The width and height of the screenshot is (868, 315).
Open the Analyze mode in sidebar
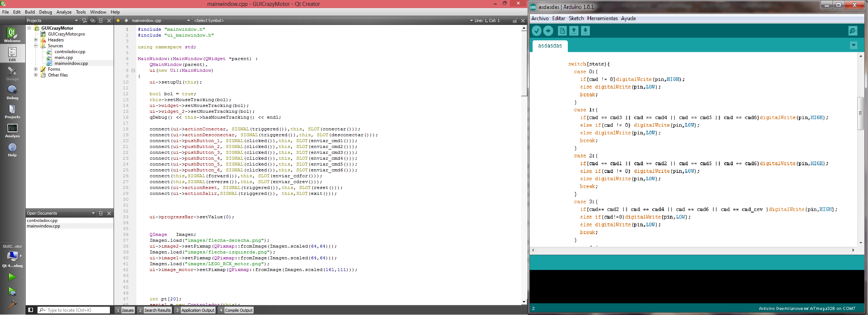pos(12,130)
